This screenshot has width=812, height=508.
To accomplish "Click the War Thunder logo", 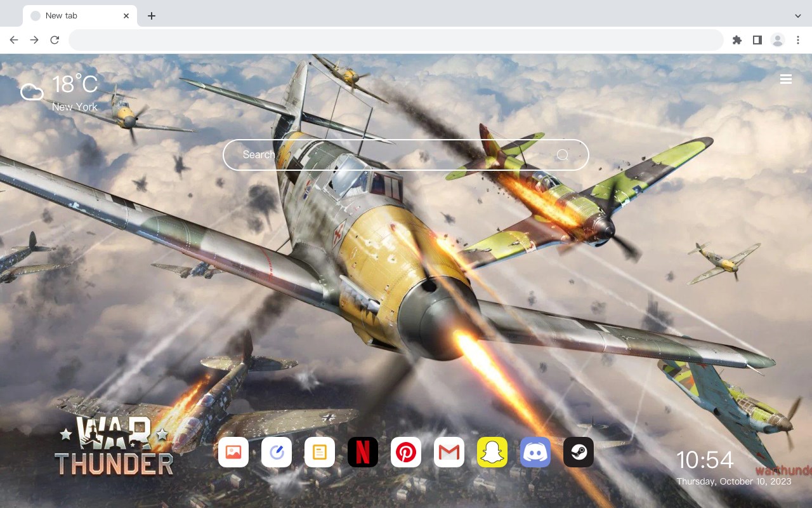I will tap(114, 446).
